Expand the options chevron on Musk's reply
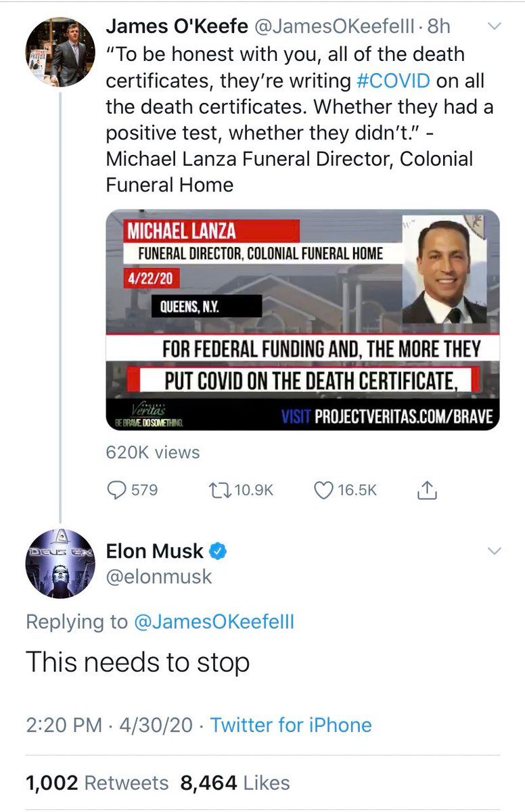The width and height of the screenshot is (525, 812). click(495, 552)
